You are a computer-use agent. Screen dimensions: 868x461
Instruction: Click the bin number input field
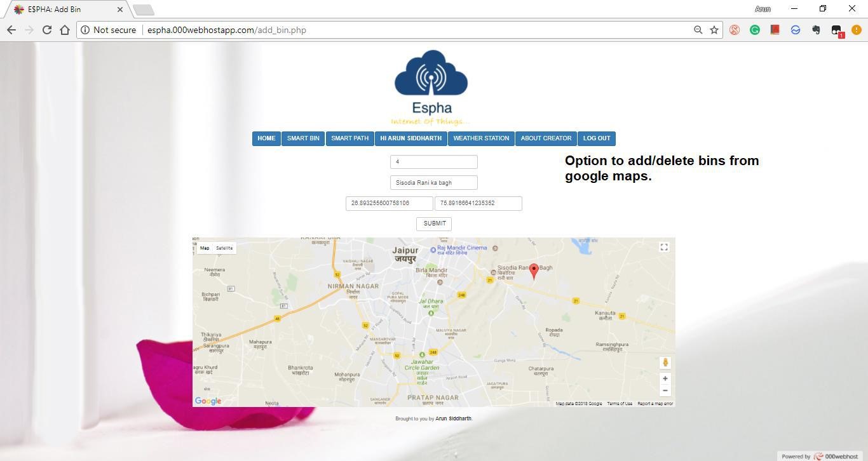point(434,162)
